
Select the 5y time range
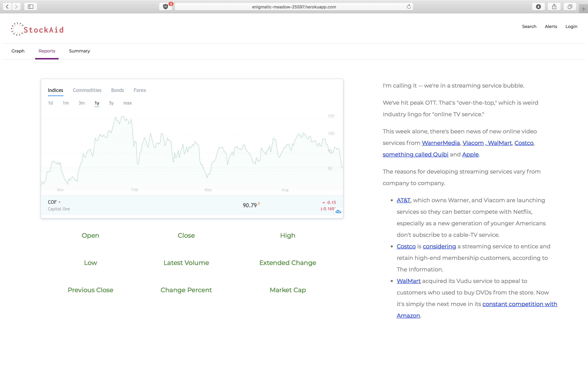click(x=111, y=103)
